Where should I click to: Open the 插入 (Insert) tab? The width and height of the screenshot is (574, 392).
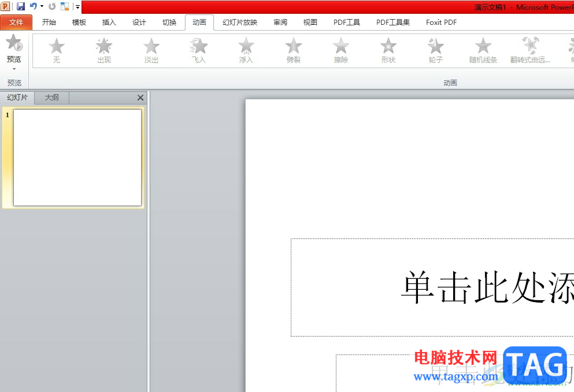tap(109, 23)
